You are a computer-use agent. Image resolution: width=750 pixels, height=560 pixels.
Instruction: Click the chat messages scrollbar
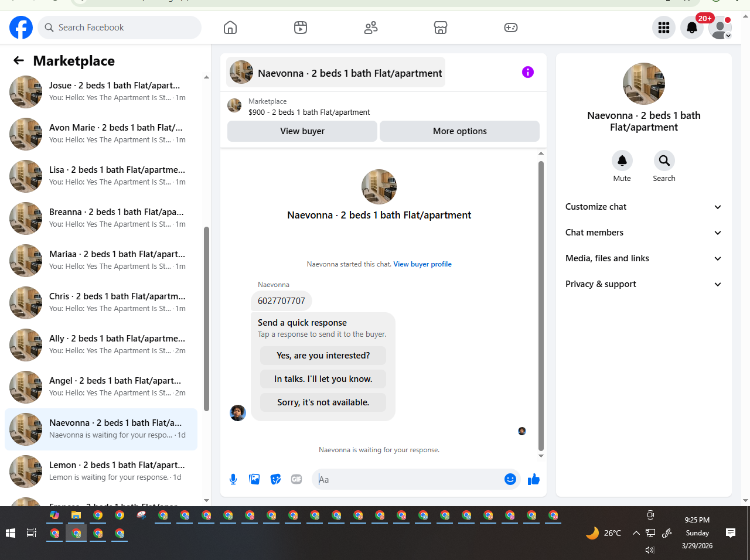pos(541,306)
